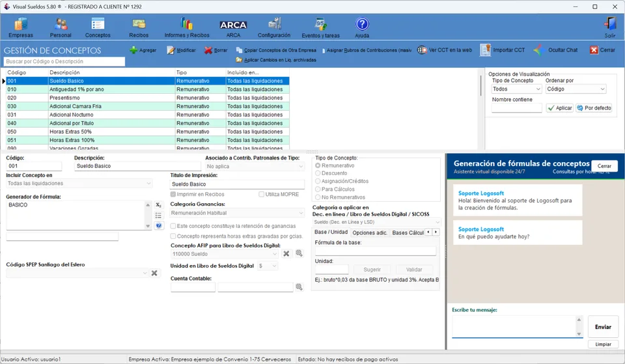Click the Validar button
This screenshot has width=625, height=364.
(x=414, y=270)
